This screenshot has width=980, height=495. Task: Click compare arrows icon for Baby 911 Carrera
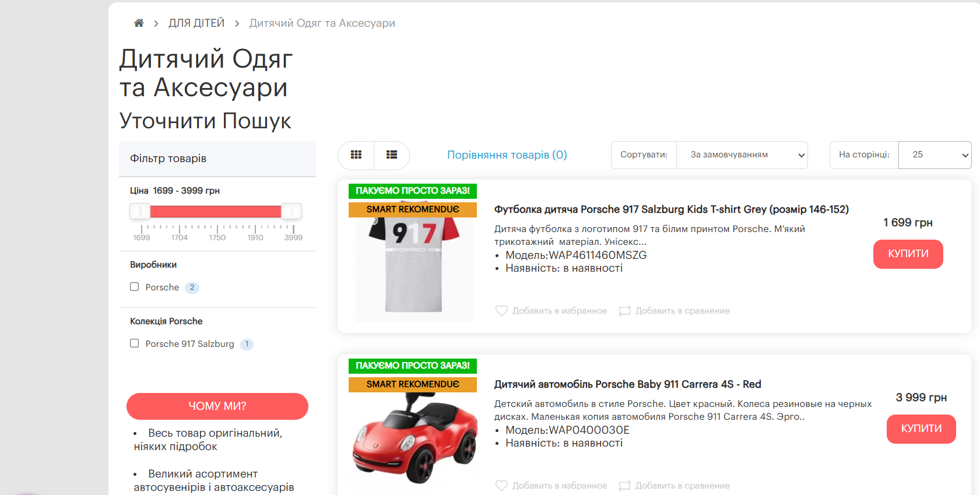(624, 485)
